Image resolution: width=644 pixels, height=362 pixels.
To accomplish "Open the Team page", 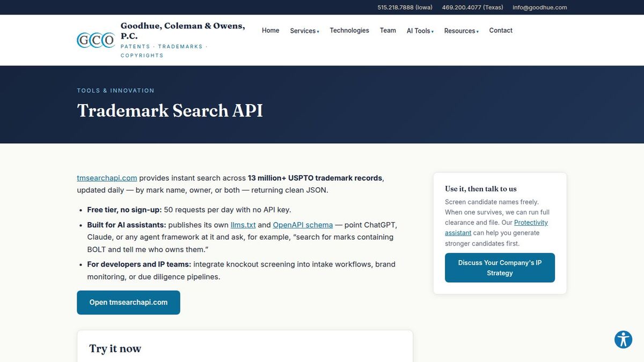I will click(x=388, y=31).
